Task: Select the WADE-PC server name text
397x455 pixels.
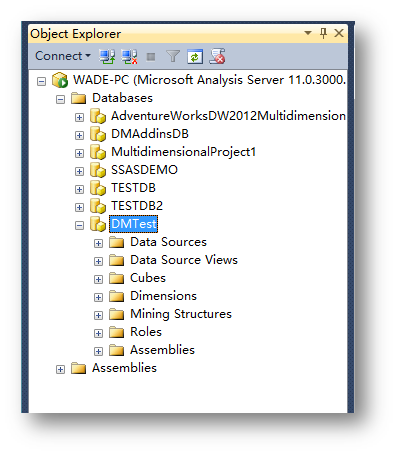Action: (x=209, y=80)
